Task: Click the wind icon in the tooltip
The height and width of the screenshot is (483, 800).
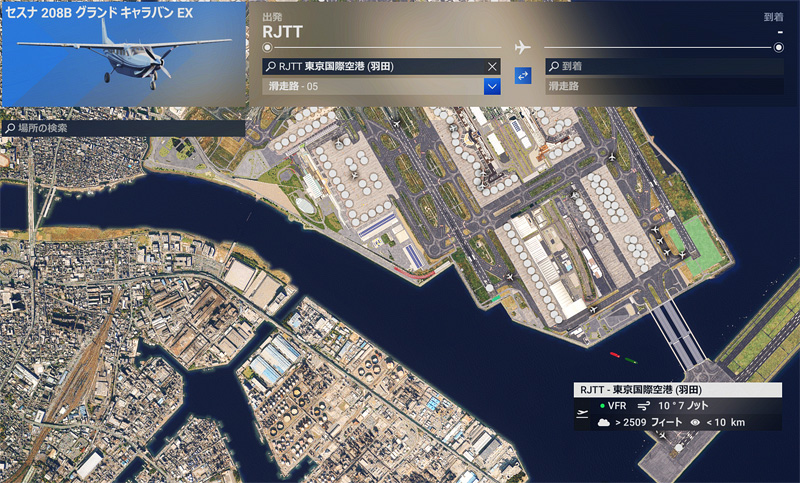Action: click(x=644, y=406)
